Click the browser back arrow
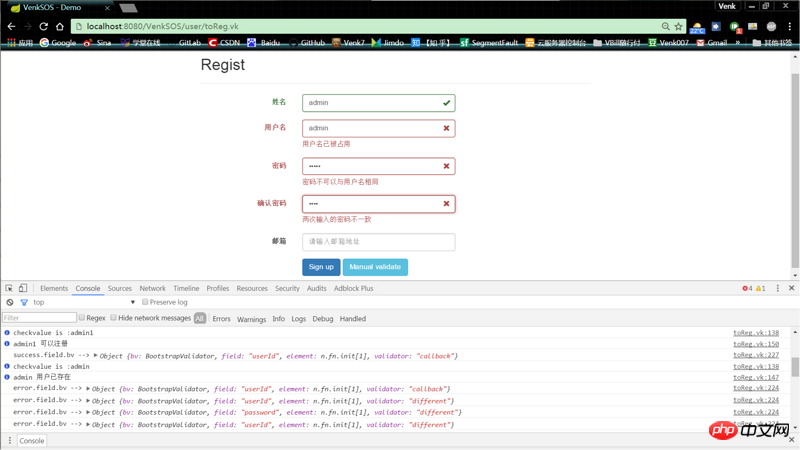The width and height of the screenshot is (800, 450). 11,26
